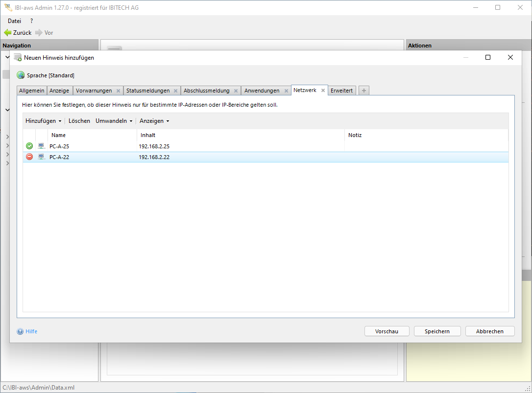532x393 pixels.
Task: Close the Netzwerk tab with its x
Action: coord(323,91)
